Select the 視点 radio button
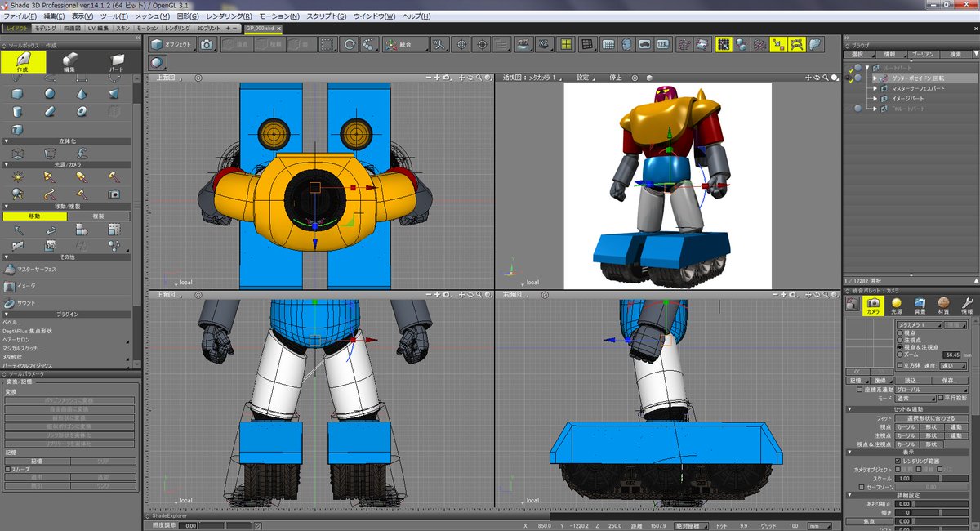 (x=900, y=333)
